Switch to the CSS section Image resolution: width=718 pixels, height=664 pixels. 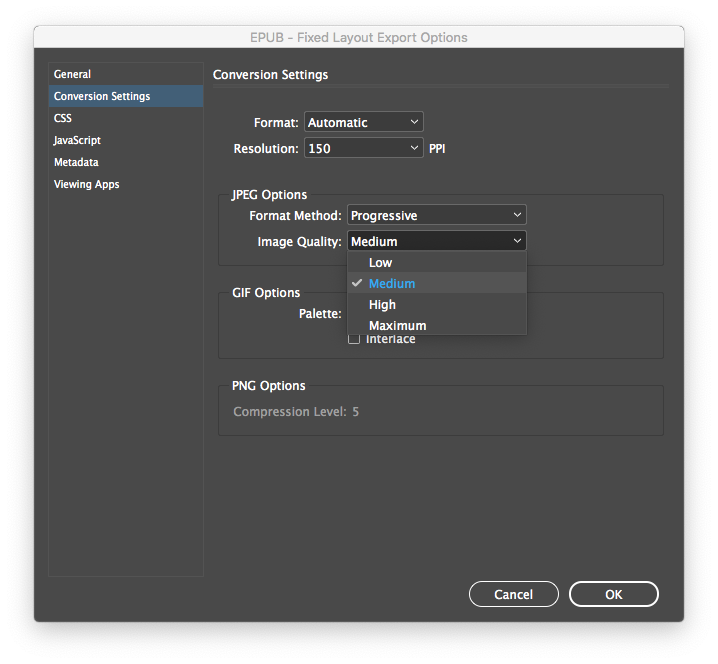point(63,118)
